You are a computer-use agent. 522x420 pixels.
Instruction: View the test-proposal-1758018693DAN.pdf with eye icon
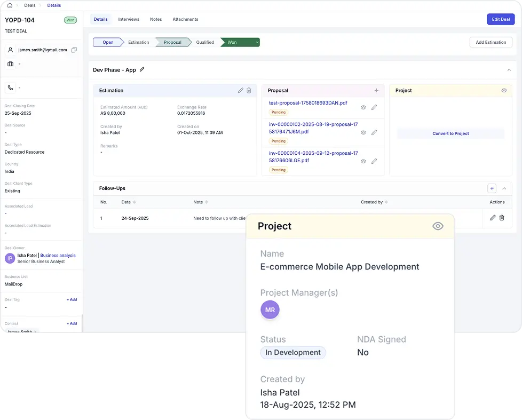click(x=363, y=107)
